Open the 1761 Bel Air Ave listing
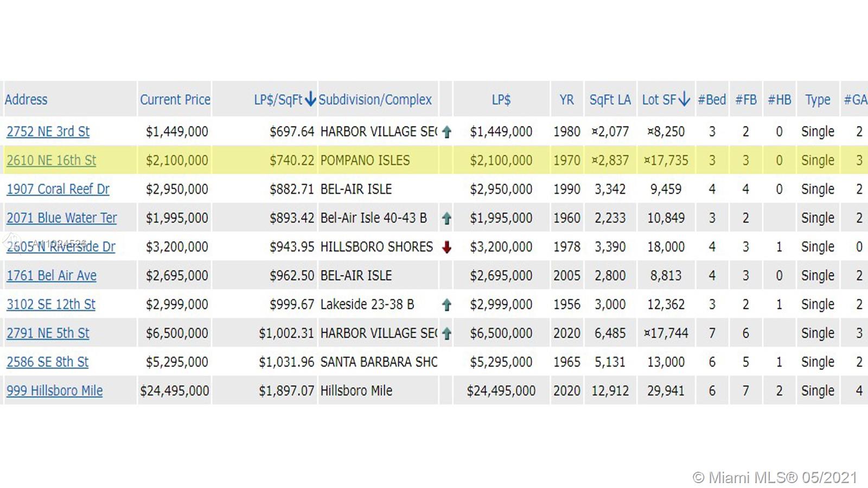 pos(52,276)
